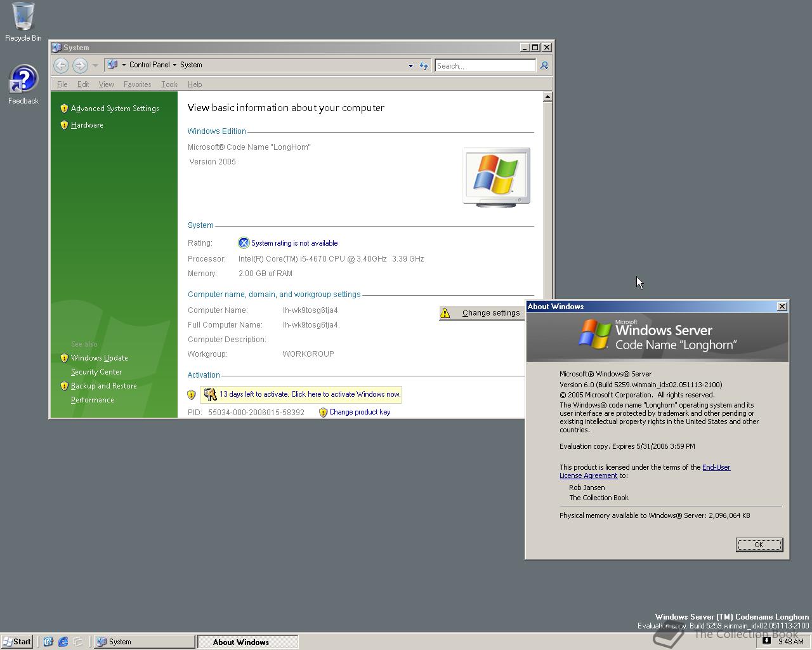Open Advanced System Settings link
Viewport: 812px width, 650px height.
115,109
